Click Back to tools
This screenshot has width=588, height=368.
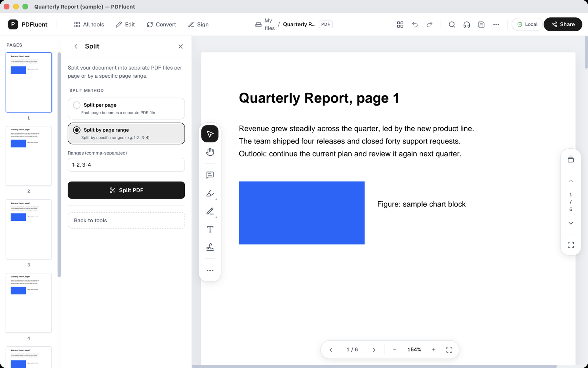126,220
